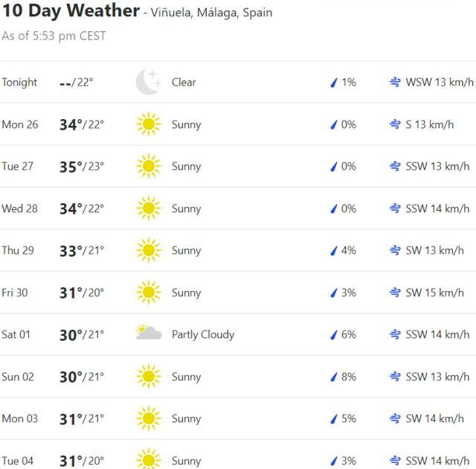Click the sun icon for Wed 28

(x=148, y=208)
